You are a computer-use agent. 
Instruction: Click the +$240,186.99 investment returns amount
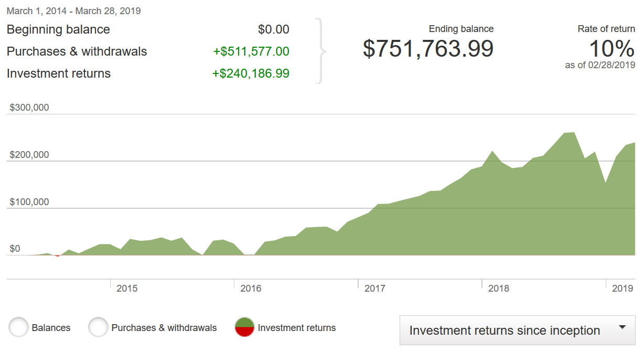251,73
